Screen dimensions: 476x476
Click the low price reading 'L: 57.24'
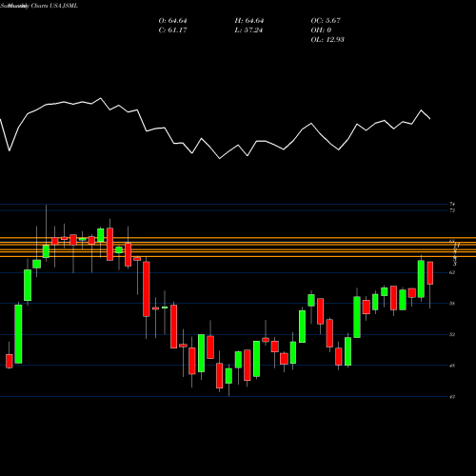[249, 30]
